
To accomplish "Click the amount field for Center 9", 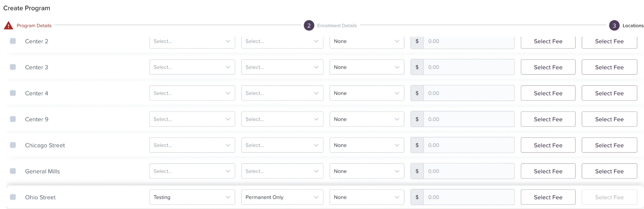I will tap(468, 119).
